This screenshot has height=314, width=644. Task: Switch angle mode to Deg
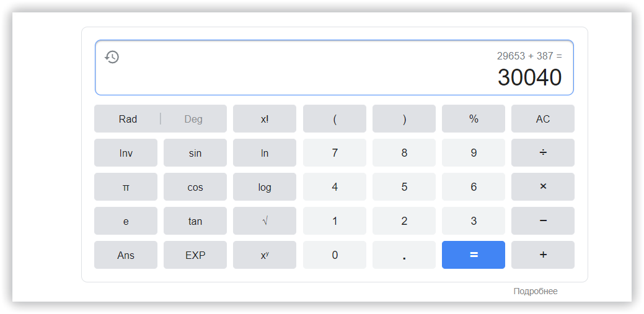pos(193,119)
